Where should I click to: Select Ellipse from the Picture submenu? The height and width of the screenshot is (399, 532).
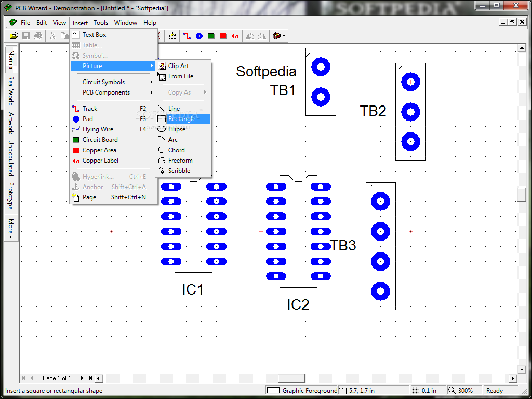point(183,129)
